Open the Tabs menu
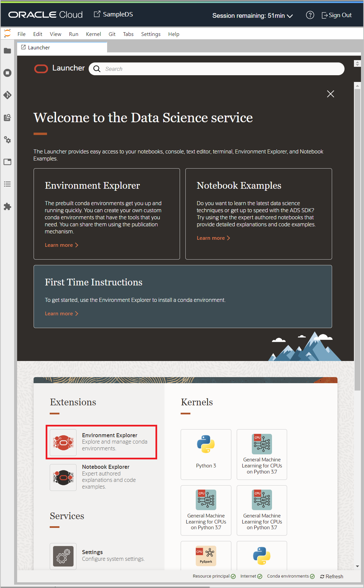This screenshot has height=588, width=364. (128, 34)
